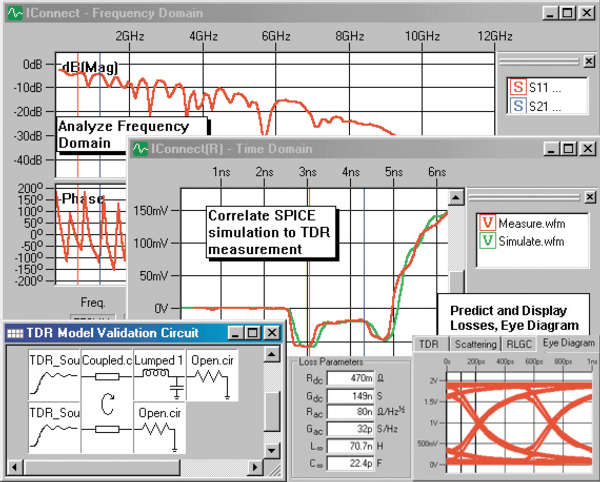Viewport: 600px width, 482px height.
Task: Click the Gac field showing 32p
Action: click(350, 429)
